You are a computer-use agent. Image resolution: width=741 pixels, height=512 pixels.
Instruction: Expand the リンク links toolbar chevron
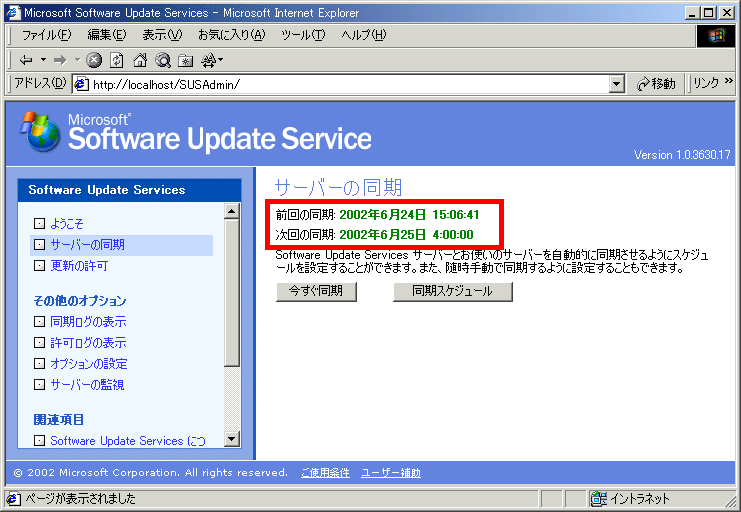click(729, 80)
